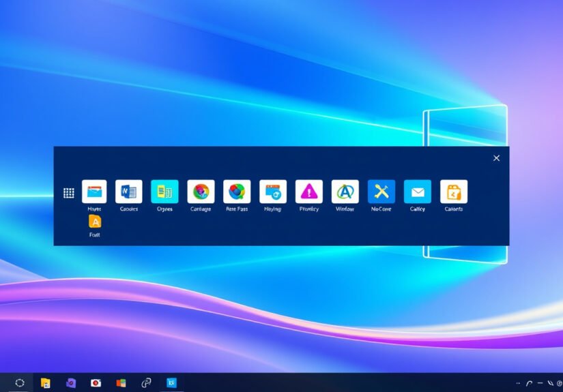Open the NoCone tools icon
This screenshot has height=392, width=563.
[381, 192]
